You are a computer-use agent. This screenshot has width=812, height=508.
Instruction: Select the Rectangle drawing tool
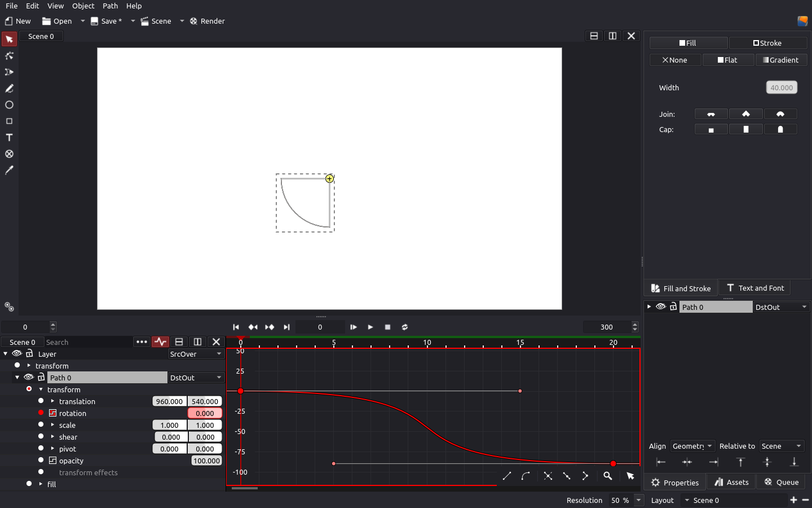9,121
